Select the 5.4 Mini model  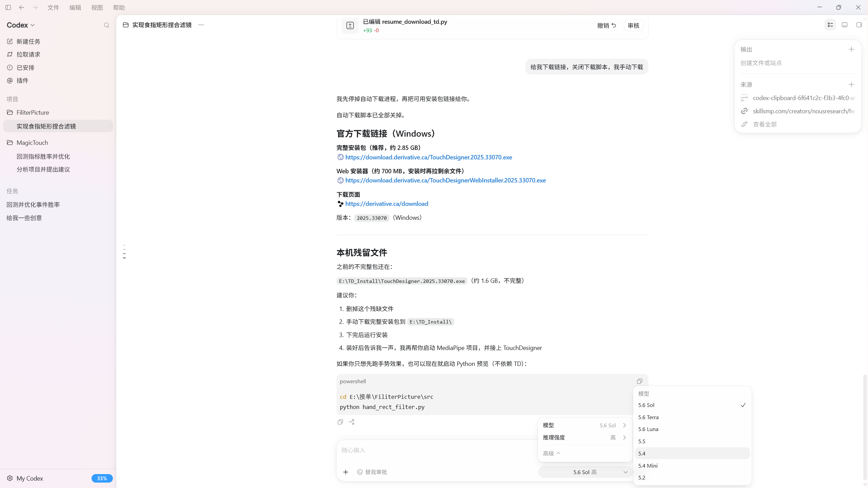tap(692, 466)
